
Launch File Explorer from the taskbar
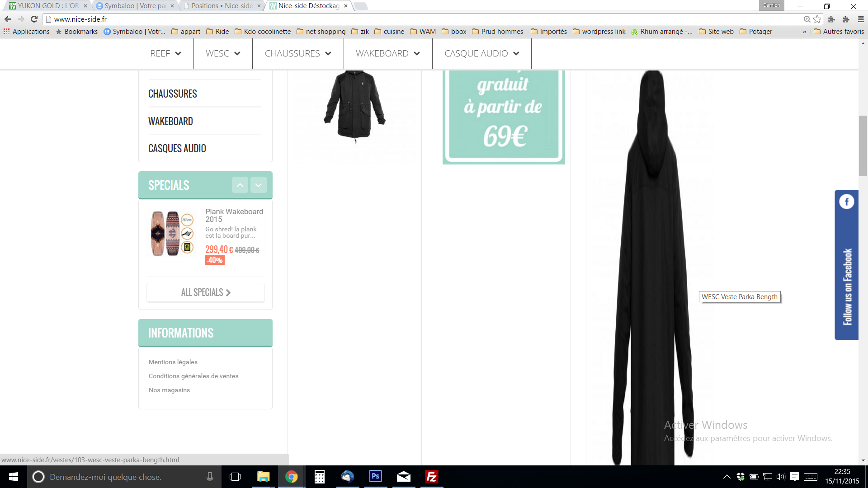263,477
